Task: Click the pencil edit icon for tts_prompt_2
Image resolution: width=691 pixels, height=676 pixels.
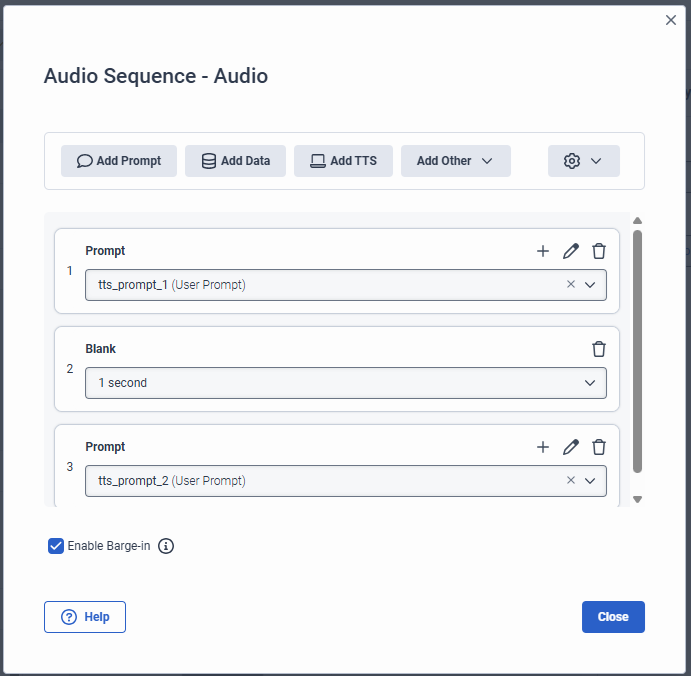Action: click(571, 447)
